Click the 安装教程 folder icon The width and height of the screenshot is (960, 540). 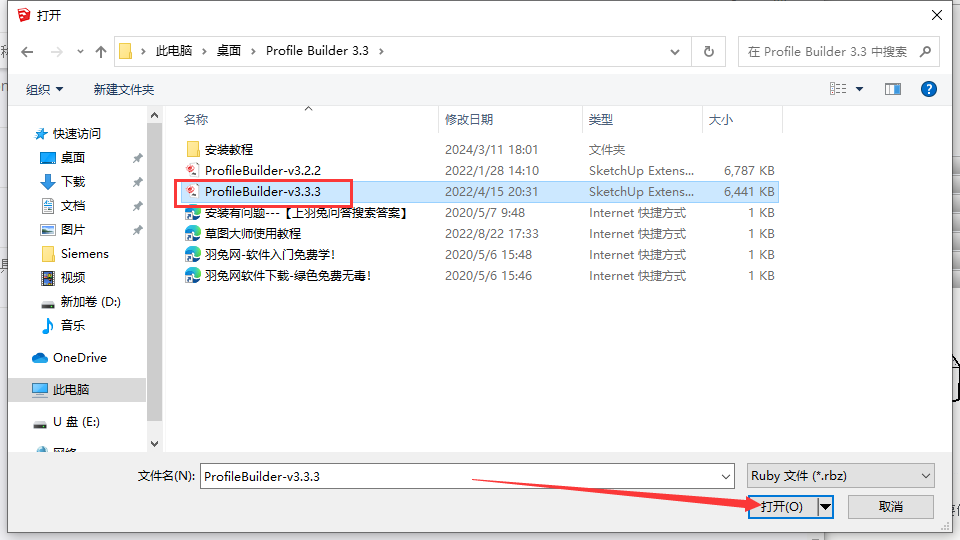pyautogui.click(x=193, y=149)
